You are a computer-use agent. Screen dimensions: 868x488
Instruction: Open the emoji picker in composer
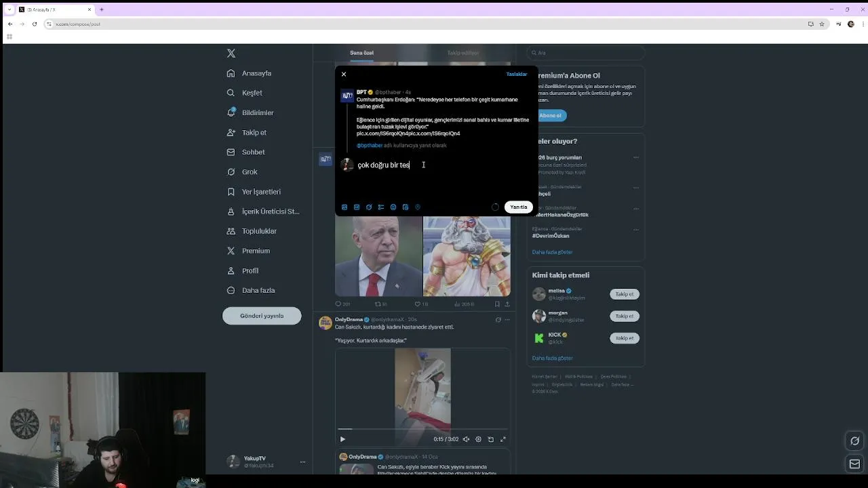(393, 207)
